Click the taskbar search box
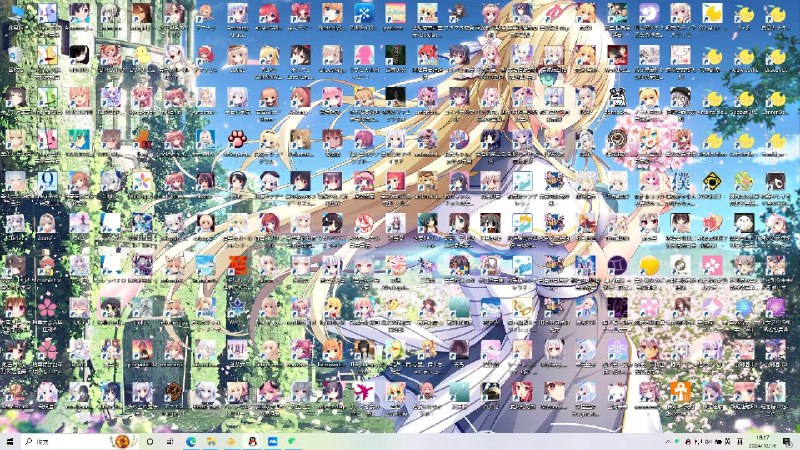Image resolution: width=800 pixels, height=450 pixels. pyautogui.click(x=80, y=441)
